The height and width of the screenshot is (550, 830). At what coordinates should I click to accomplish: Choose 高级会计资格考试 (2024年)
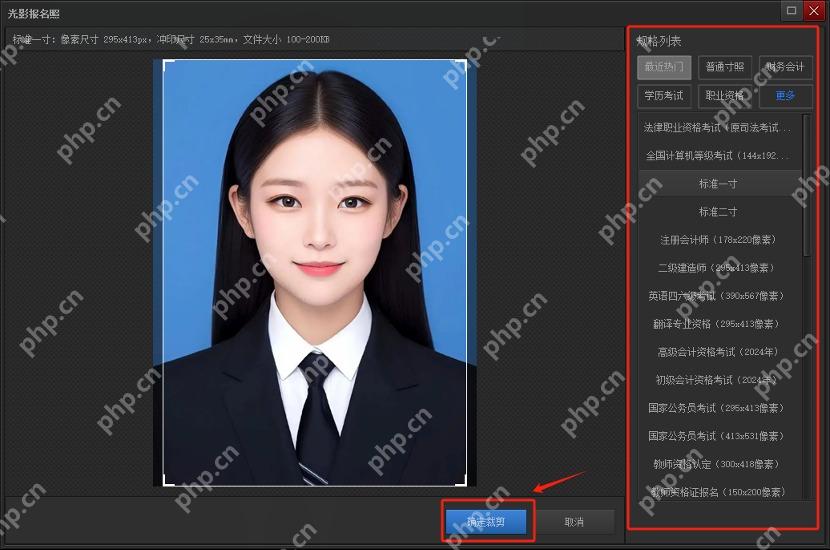[x=719, y=352]
